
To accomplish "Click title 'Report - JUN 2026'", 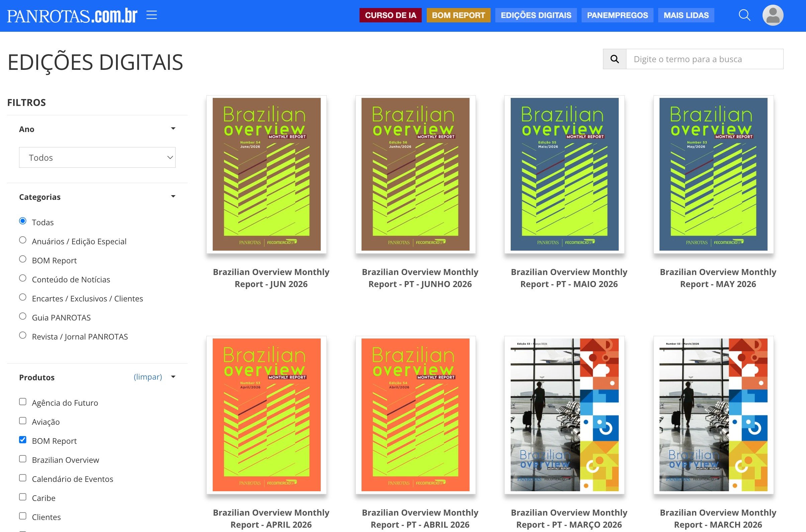I will 271,284.
